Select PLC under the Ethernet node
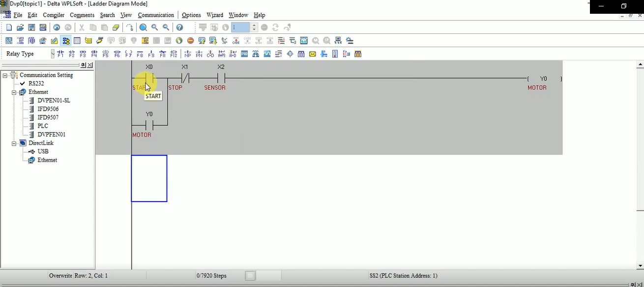This screenshot has width=644, height=287. pos(43,125)
